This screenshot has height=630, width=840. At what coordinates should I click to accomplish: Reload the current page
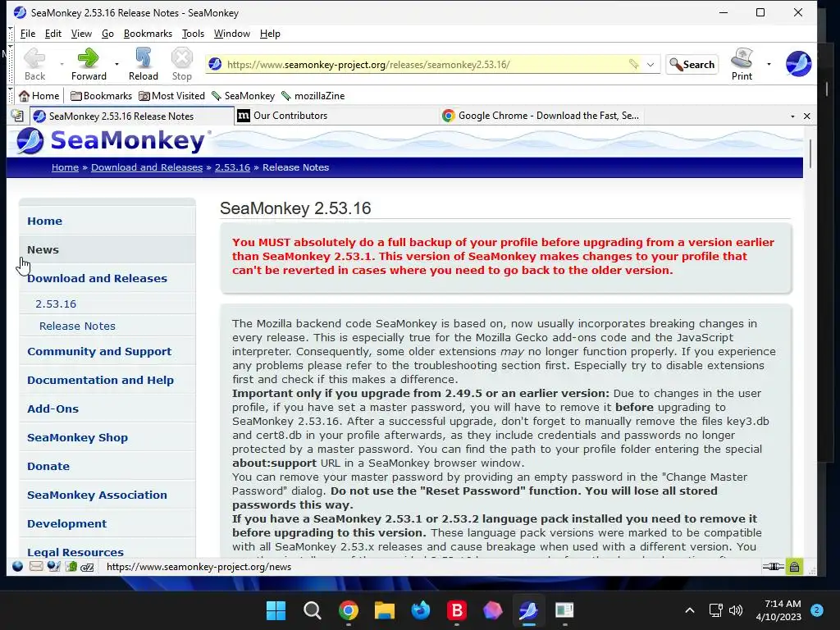143,64
